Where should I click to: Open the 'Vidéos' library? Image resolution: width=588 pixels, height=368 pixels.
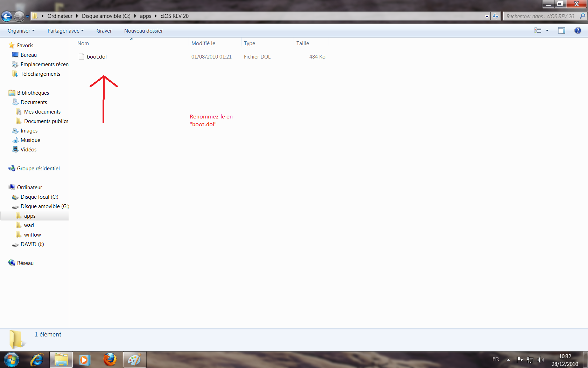click(x=28, y=150)
